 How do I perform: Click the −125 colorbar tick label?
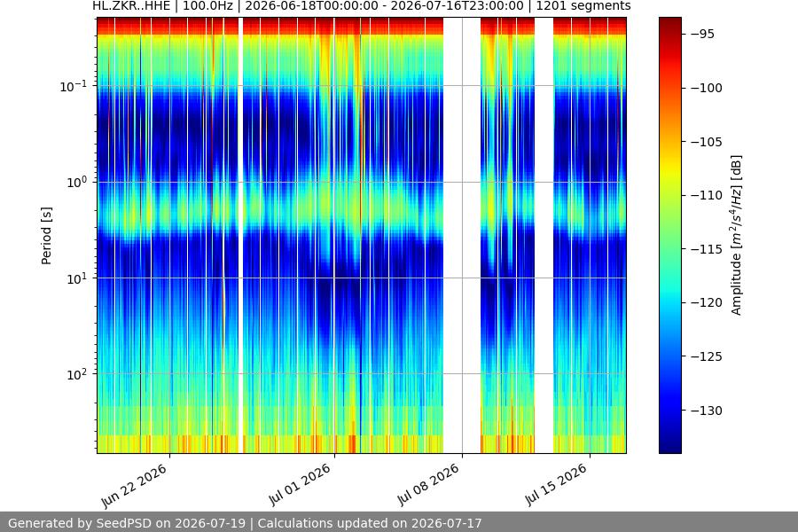(706, 356)
